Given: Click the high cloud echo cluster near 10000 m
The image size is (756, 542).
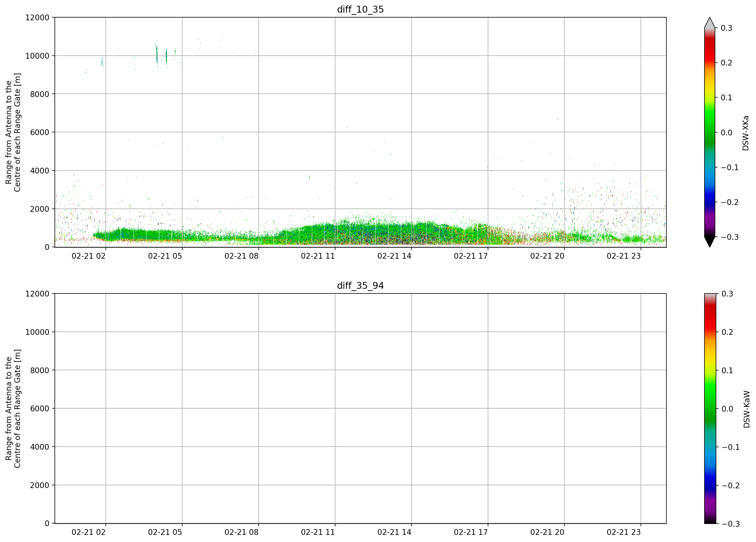Looking at the screenshot, I should [x=162, y=55].
